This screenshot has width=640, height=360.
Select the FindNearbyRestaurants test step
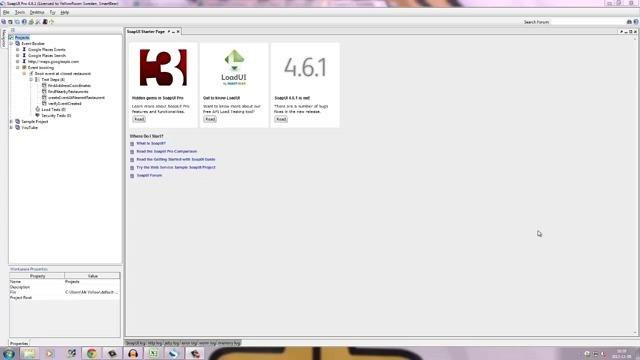coord(68,92)
